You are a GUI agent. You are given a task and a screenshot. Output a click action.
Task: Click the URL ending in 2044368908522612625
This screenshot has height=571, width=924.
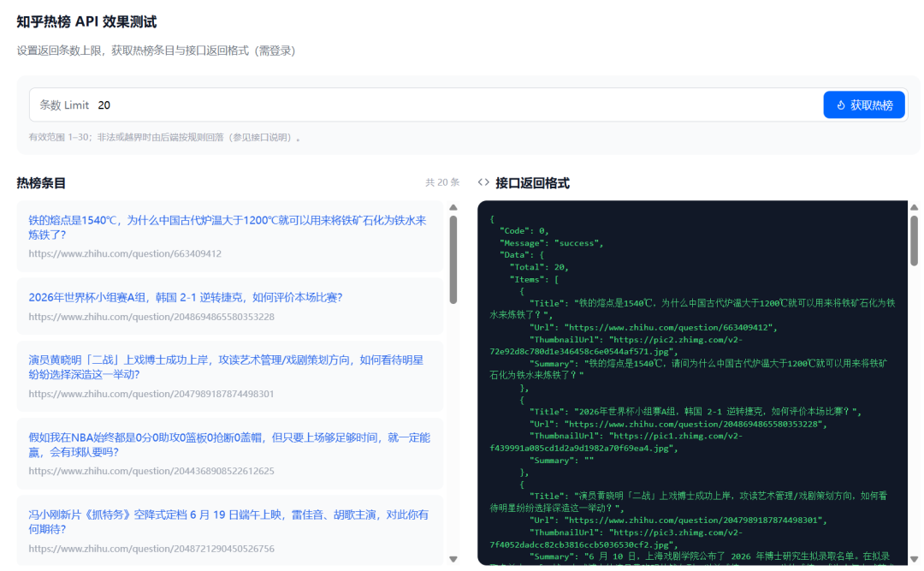point(151,471)
